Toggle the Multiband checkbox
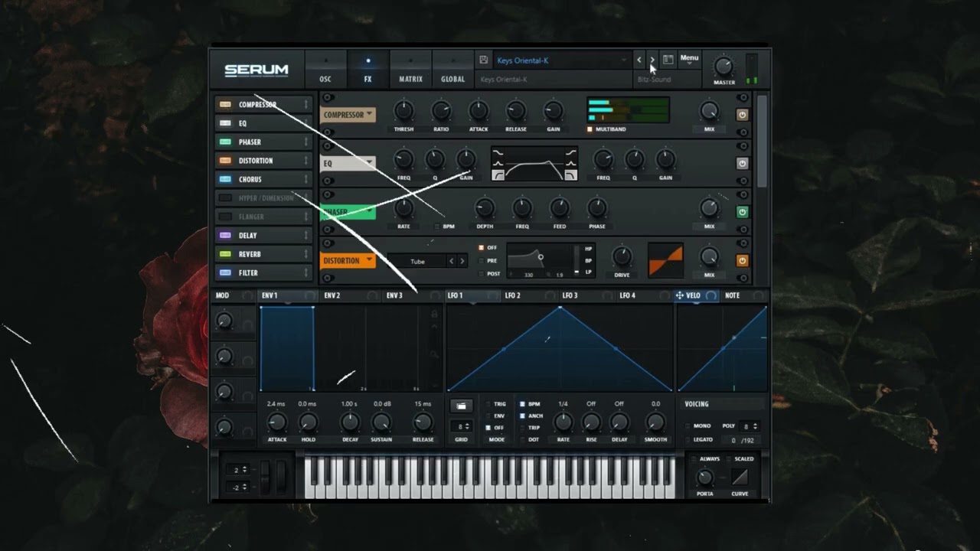This screenshot has height=551, width=980. coord(590,129)
